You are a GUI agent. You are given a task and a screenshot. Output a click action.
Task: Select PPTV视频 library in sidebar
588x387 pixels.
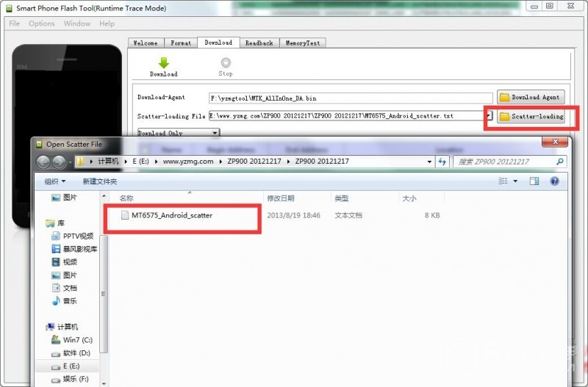[72, 236]
